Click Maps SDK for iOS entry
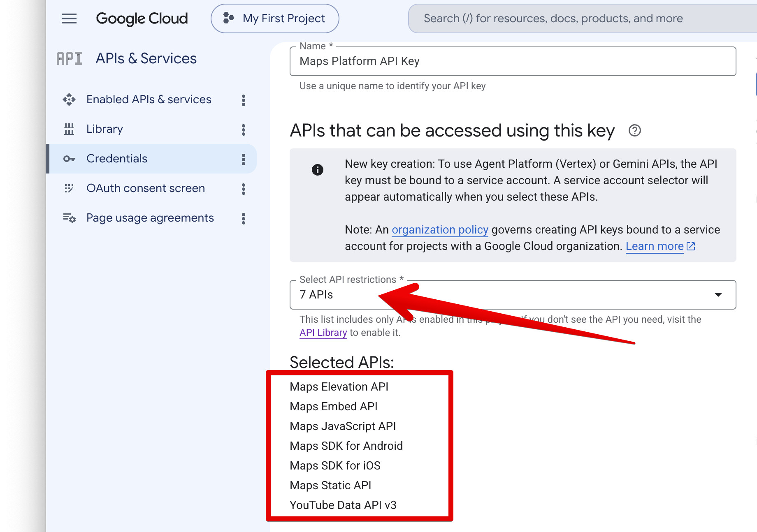757x532 pixels. [335, 466]
